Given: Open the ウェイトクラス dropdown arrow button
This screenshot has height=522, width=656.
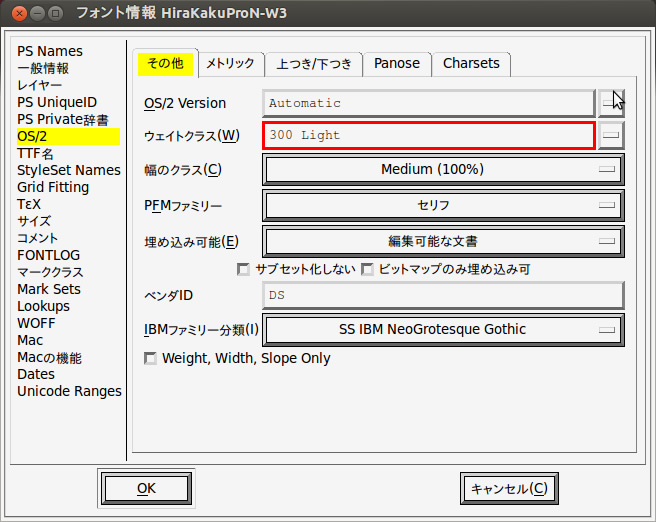Looking at the screenshot, I should (x=611, y=135).
